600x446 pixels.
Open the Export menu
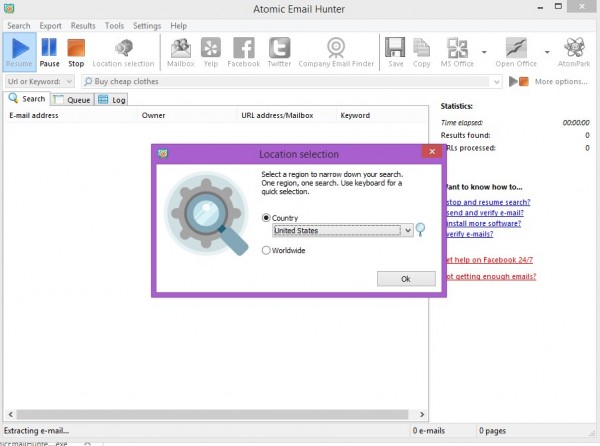pos(51,26)
